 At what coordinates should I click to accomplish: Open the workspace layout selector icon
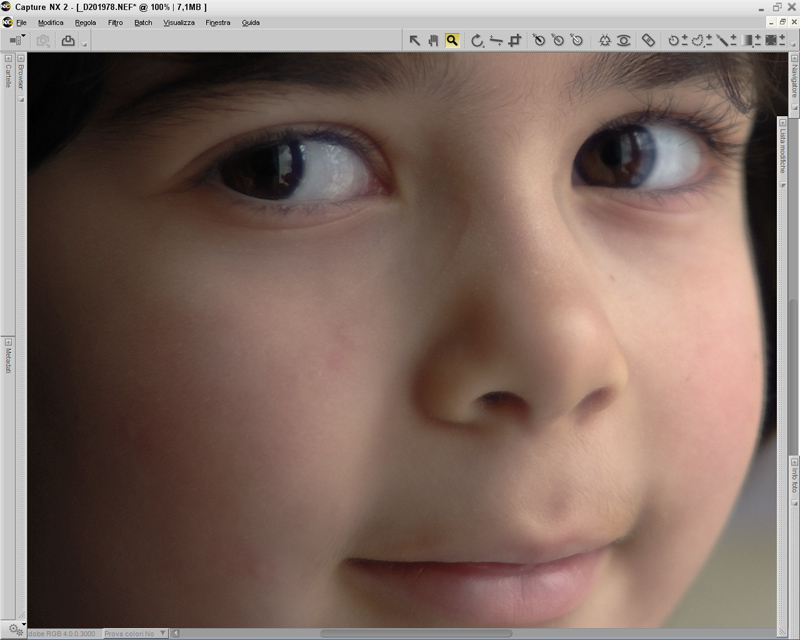click(x=17, y=40)
